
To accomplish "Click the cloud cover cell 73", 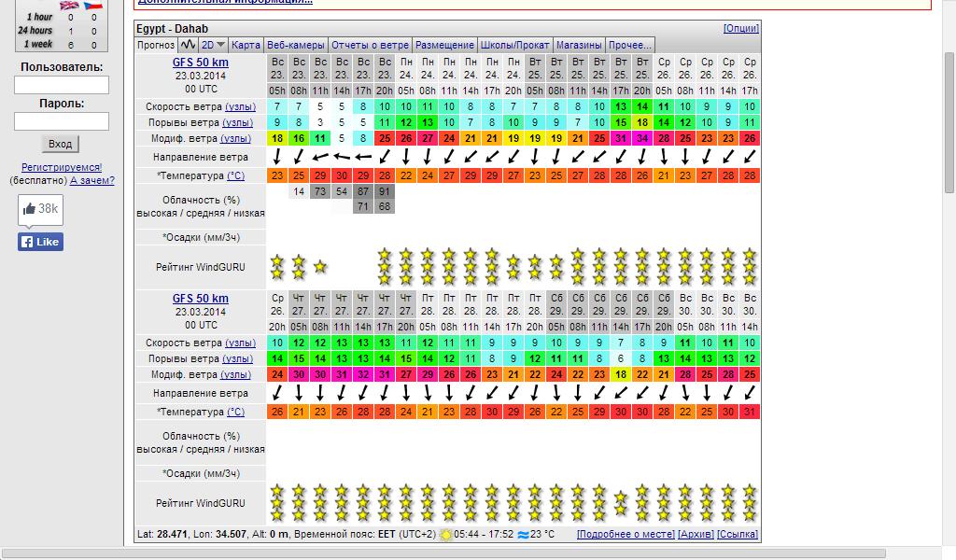I will 320,191.
